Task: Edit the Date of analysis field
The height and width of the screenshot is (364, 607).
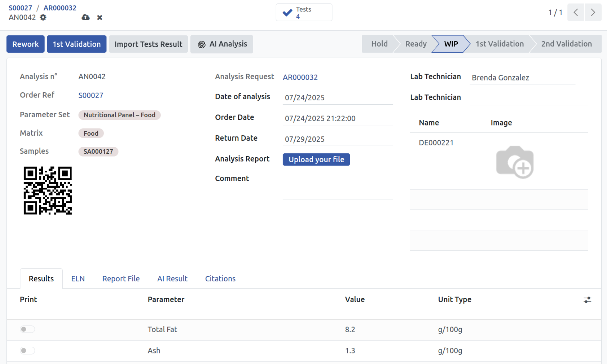Action: point(338,98)
